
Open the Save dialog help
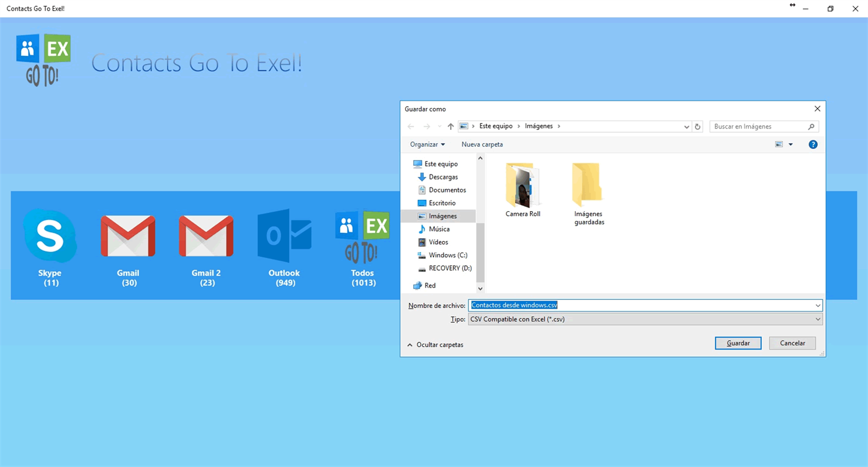point(813,144)
